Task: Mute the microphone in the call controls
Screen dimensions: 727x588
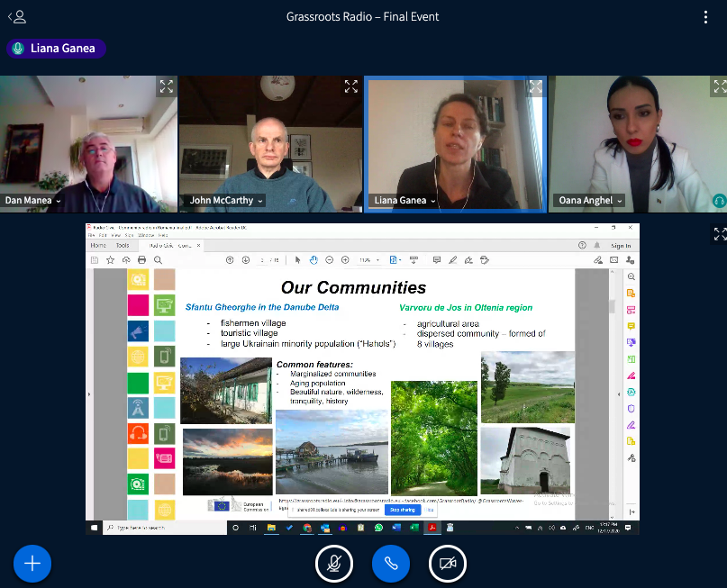Action: pos(334,564)
